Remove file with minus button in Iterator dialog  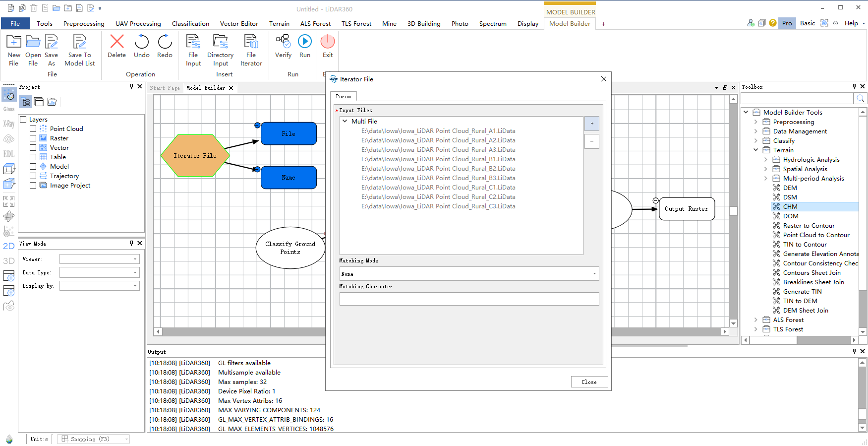coord(592,141)
